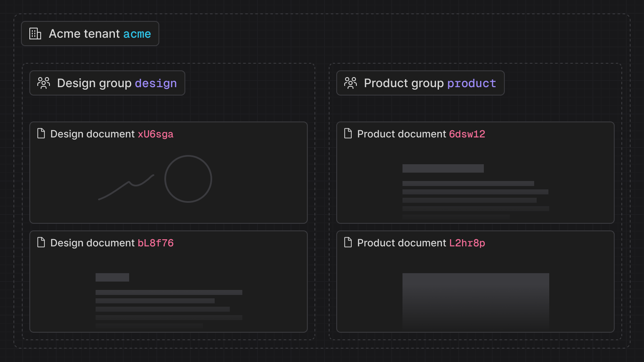This screenshot has width=644, height=362.
Task: Click the gradient preview in document L2hr8p
Action: point(475,301)
